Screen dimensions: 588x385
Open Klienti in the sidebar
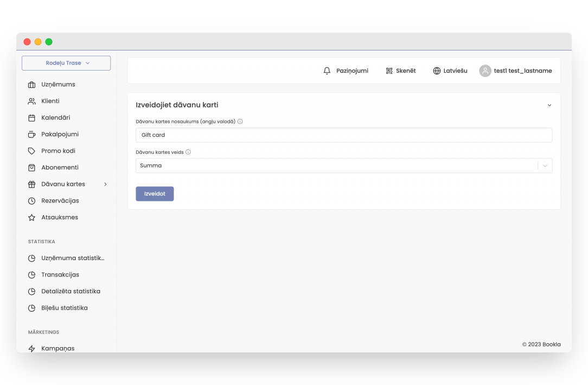coord(50,101)
